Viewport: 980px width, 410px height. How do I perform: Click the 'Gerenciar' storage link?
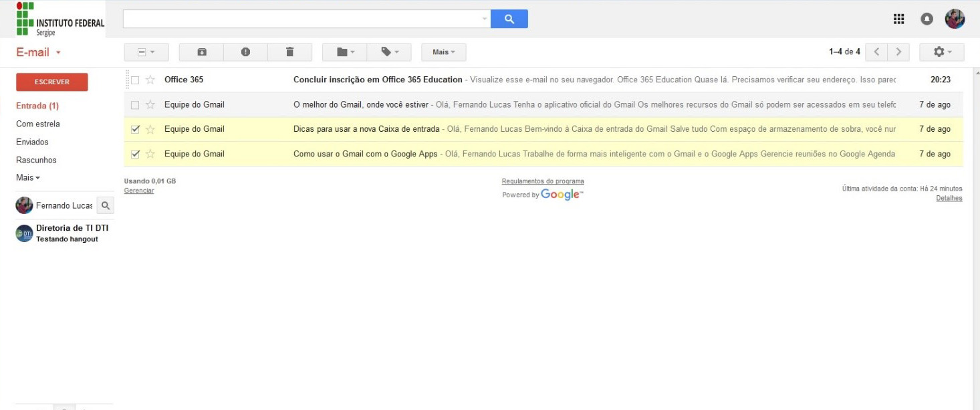(138, 190)
